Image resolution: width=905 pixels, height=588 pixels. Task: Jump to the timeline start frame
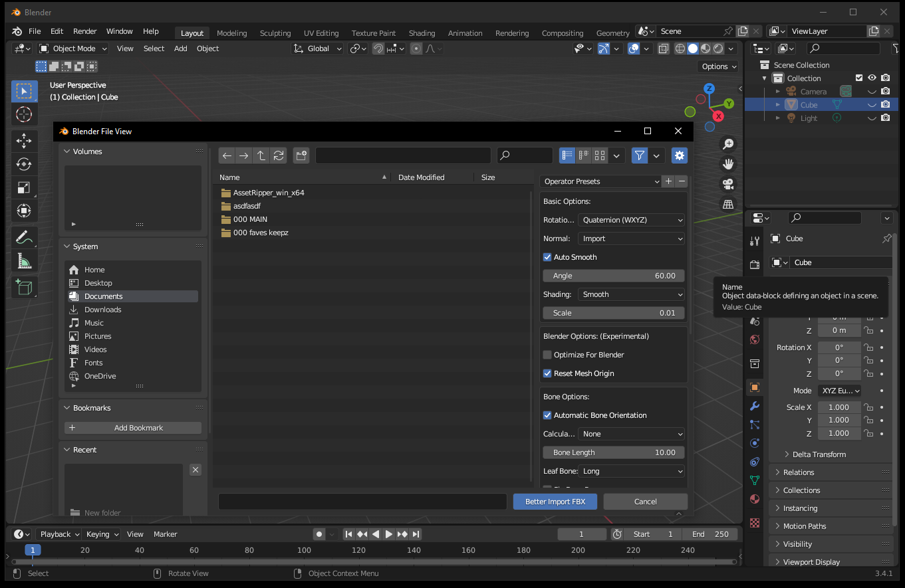coord(349,534)
